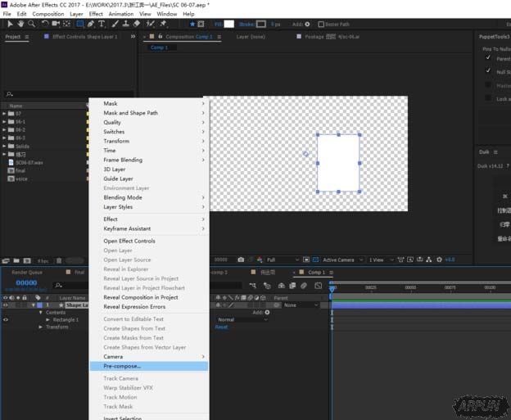The image size is (511, 420).
Task: Open the Active Camera view dropdown
Action: click(x=337, y=260)
